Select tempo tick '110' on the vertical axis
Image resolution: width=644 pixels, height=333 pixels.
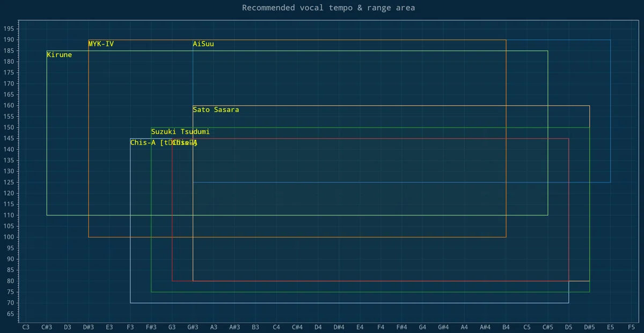pyautogui.click(x=9, y=215)
